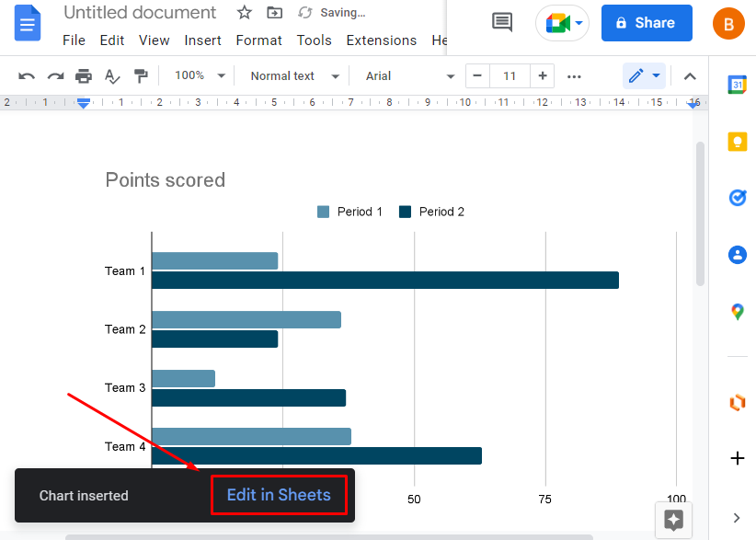Run spelling and grammar check
Viewport: 756px width, 540px height.
point(112,76)
